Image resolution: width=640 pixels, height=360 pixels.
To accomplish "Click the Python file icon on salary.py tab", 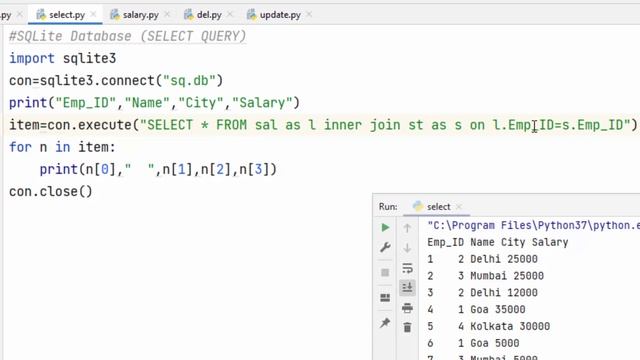I will [x=115, y=15].
